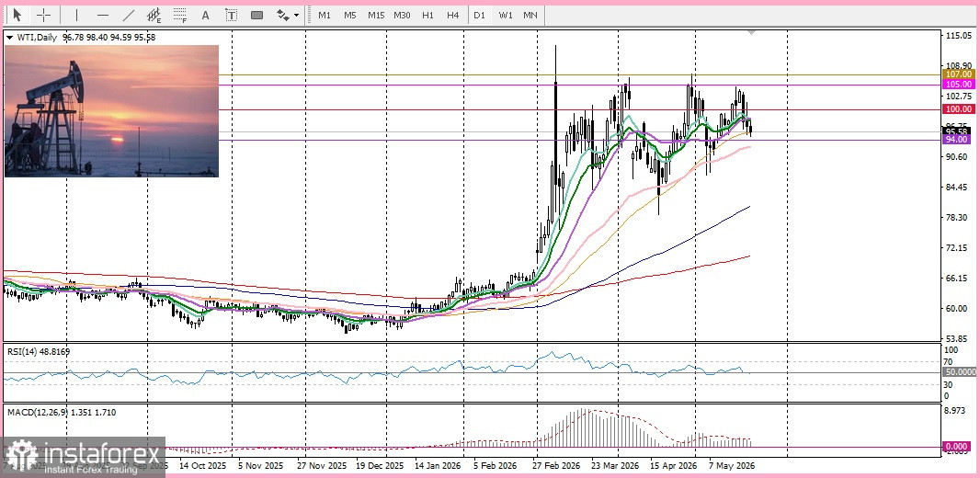Select the D1 daily timeframe

pyautogui.click(x=479, y=15)
